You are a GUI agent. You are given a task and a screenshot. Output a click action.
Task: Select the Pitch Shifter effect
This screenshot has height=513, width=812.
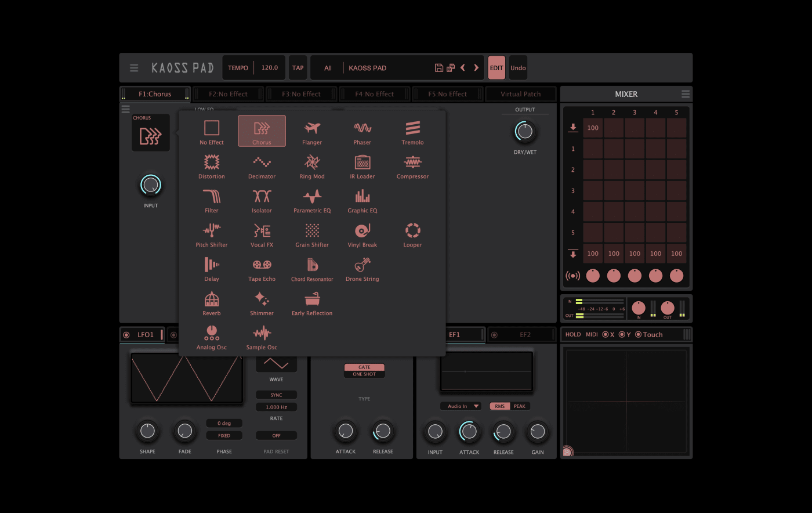click(211, 234)
